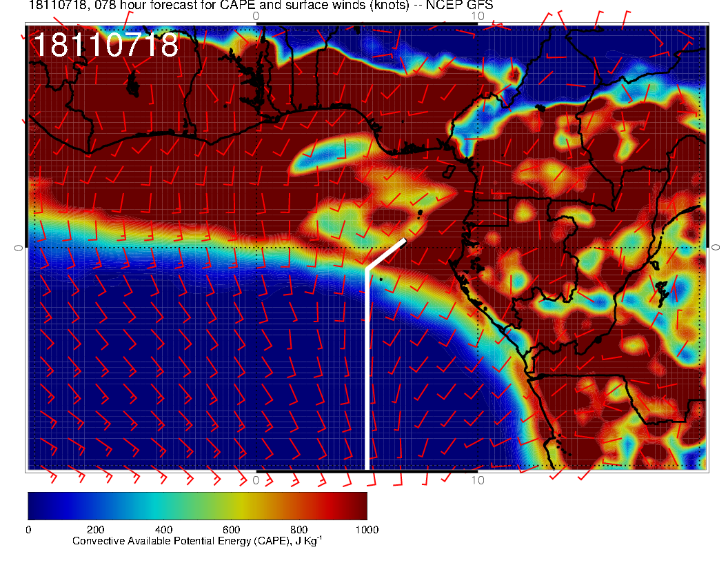Click the 1000 tick label under the colorbar
Viewport: 728px width, 563px height.
click(366, 530)
